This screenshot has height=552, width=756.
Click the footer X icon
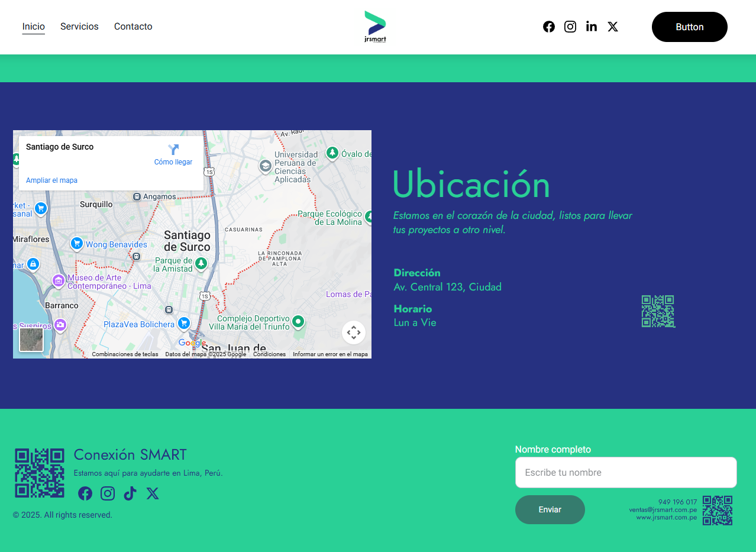pyautogui.click(x=153, y=493)
